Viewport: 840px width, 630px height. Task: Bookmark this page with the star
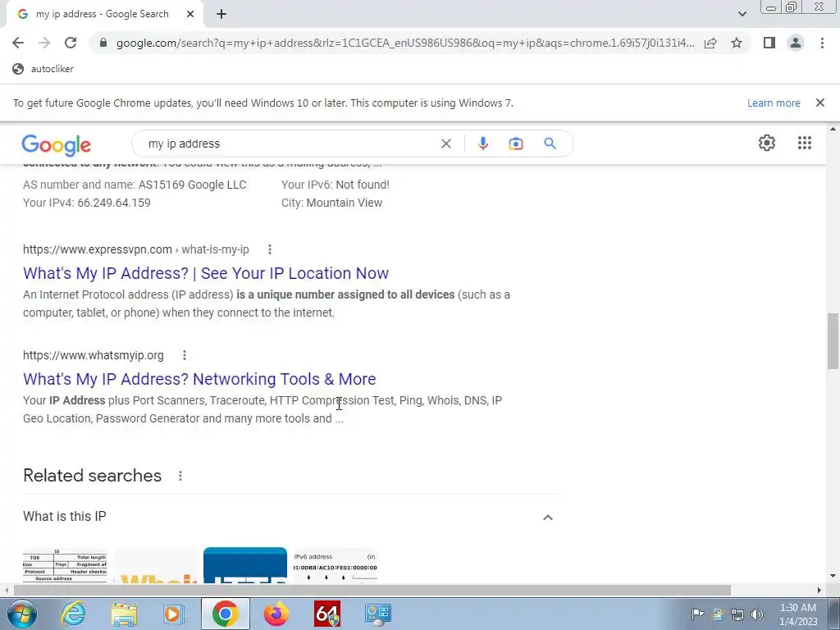[737, 43]
